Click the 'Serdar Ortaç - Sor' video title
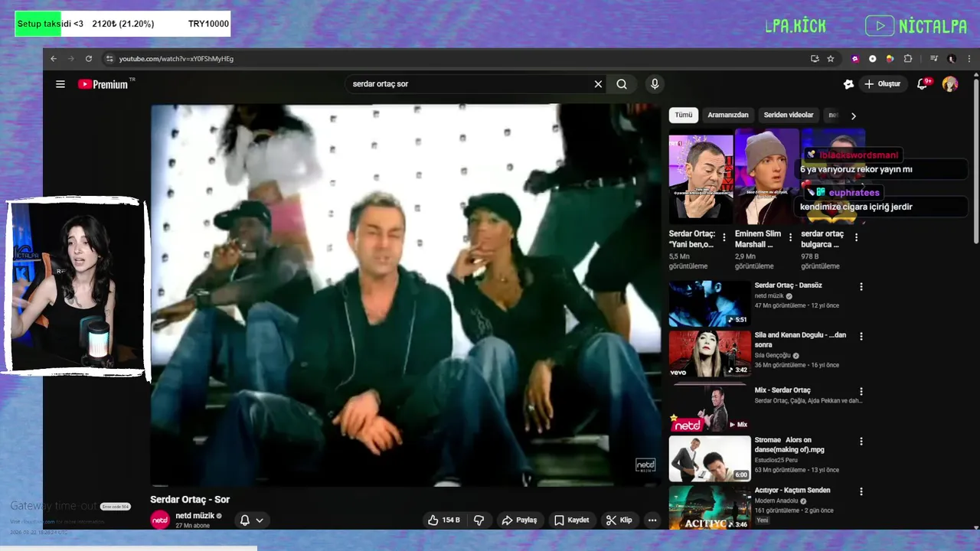Viewport: 980px width, 551px height. click(190, 500)
